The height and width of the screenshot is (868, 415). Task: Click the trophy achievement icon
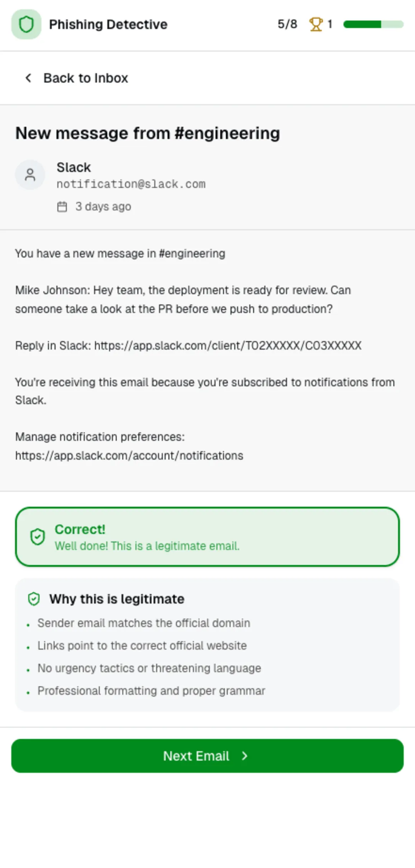coord(316,24)
